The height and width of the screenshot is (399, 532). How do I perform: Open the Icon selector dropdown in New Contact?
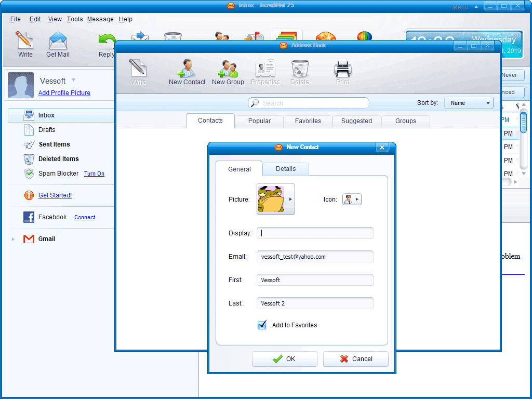(x=352, y=199)
